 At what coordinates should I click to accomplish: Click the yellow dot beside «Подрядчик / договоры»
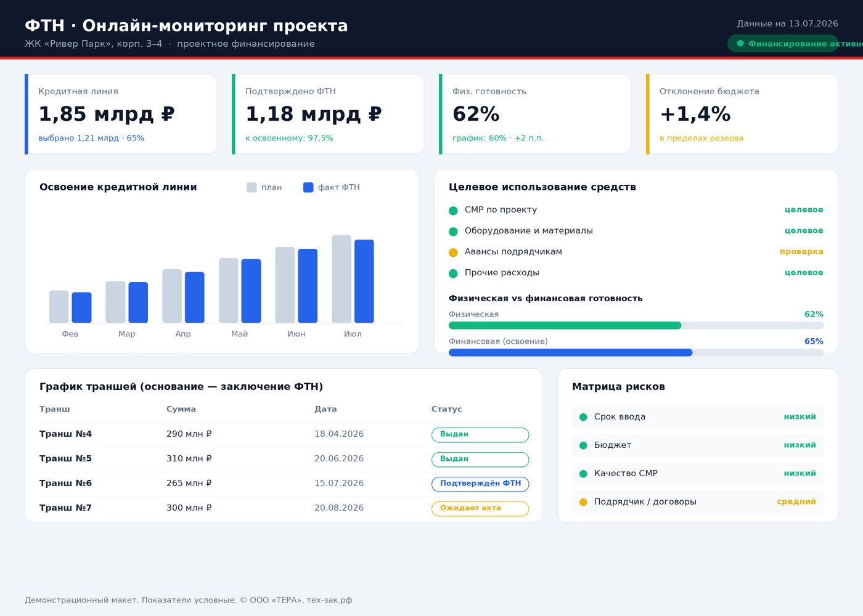click(x=583, y=503)
